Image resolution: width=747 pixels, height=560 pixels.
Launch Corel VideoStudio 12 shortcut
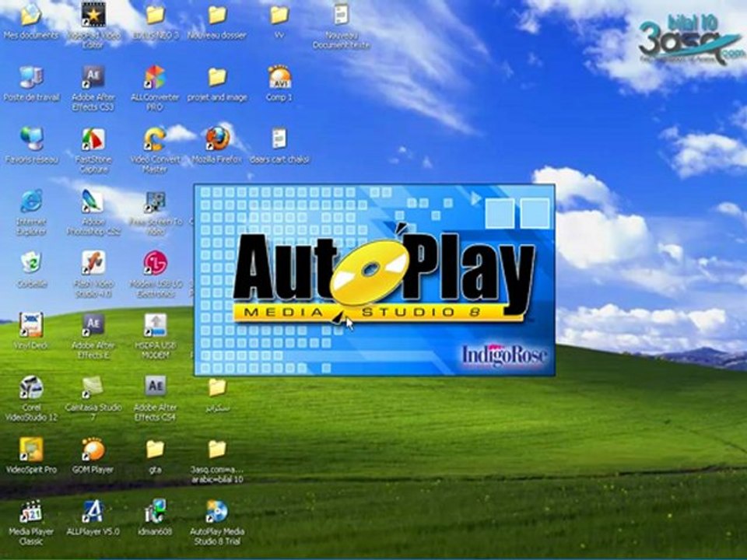31,387
